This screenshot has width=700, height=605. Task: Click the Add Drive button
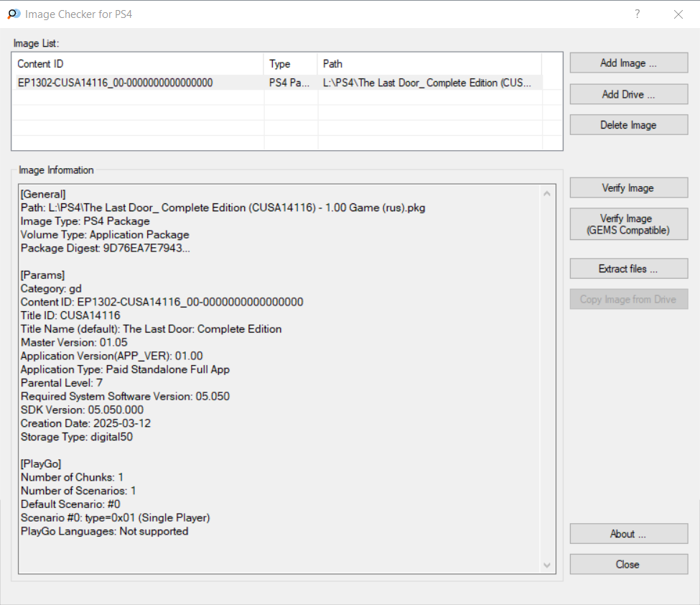629,94
